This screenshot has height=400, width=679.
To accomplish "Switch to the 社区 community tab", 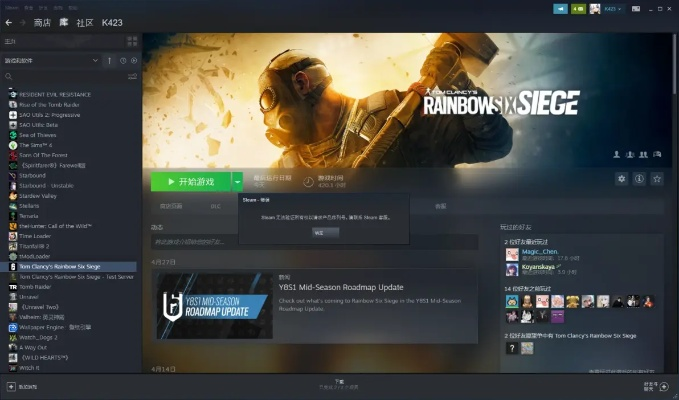I will [x=86, y=21].
